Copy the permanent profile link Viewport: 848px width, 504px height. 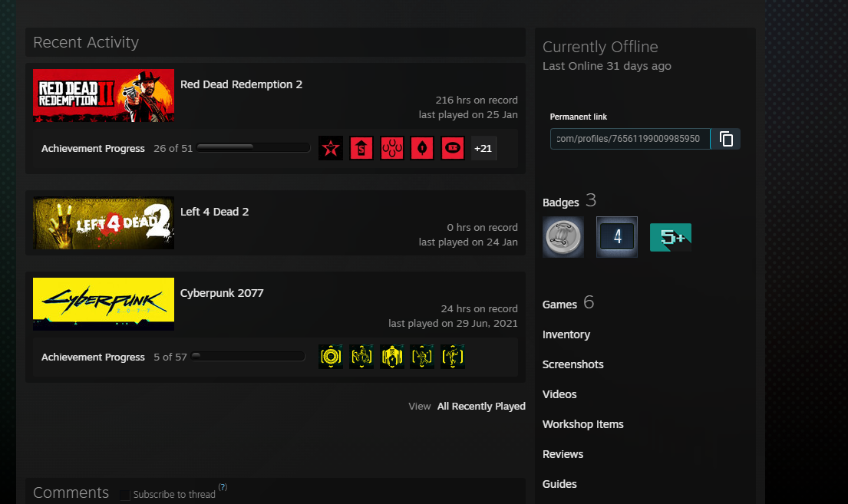725,139
